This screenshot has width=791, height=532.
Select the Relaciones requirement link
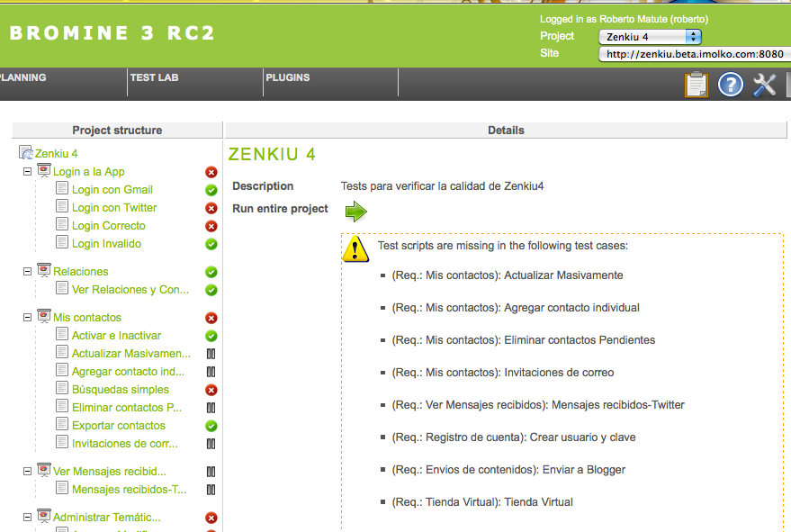click(x=81, y=272)
